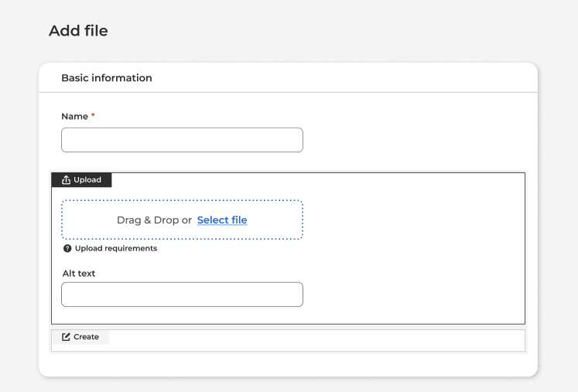Click the pencil edit icon in Create tab
578x392 pixels.
point(66,337)
